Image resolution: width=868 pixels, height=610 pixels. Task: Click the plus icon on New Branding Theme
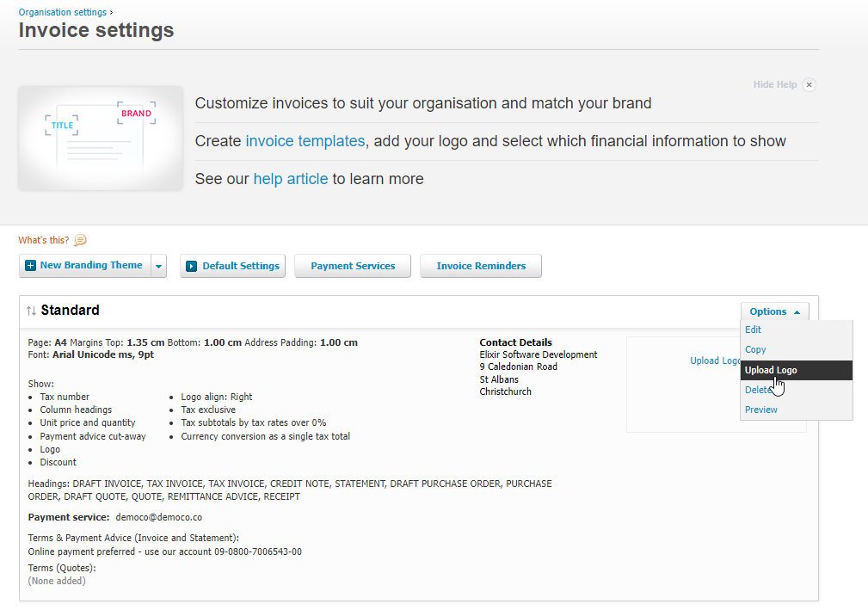tap(30, 266)
